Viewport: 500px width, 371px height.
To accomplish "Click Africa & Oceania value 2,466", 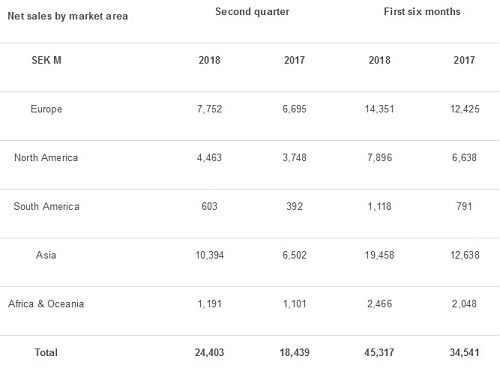I will pyautogui.click(x=379, y=304).
